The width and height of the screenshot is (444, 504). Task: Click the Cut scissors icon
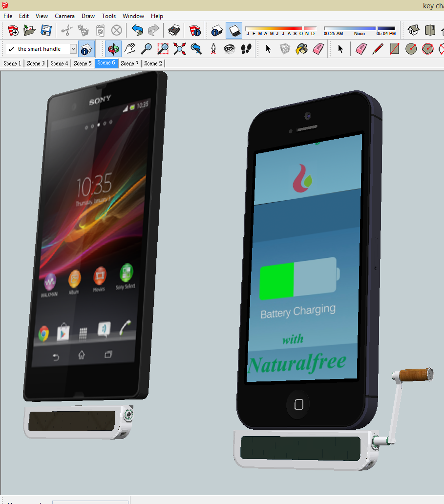pos(66,31)
